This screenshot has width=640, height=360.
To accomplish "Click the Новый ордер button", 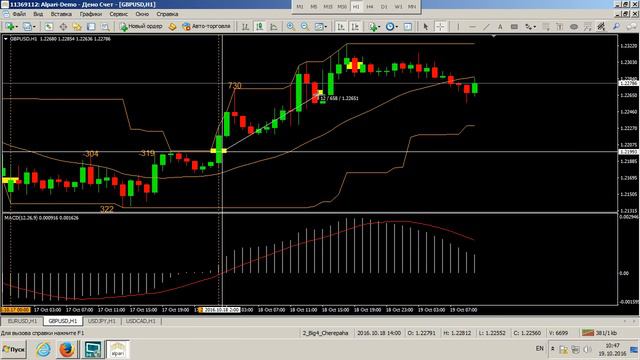I will tap(141, 27).
